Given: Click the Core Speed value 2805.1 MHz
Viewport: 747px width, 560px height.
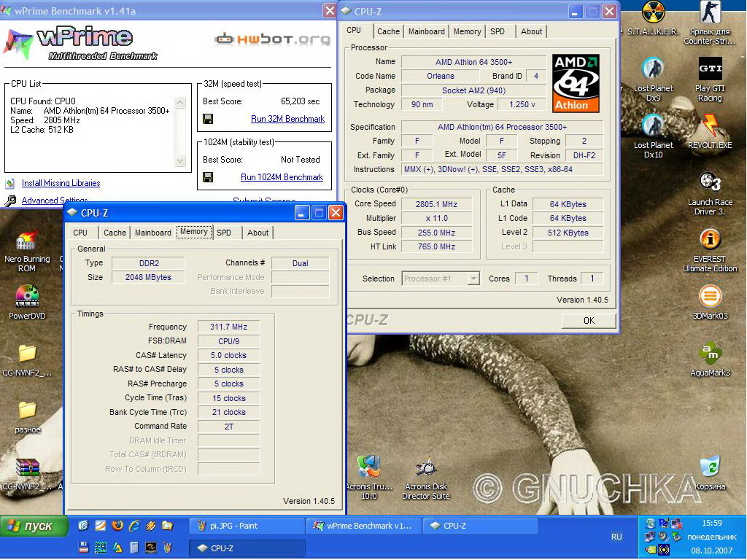Looking at the screenshot, I should point(436,204).
